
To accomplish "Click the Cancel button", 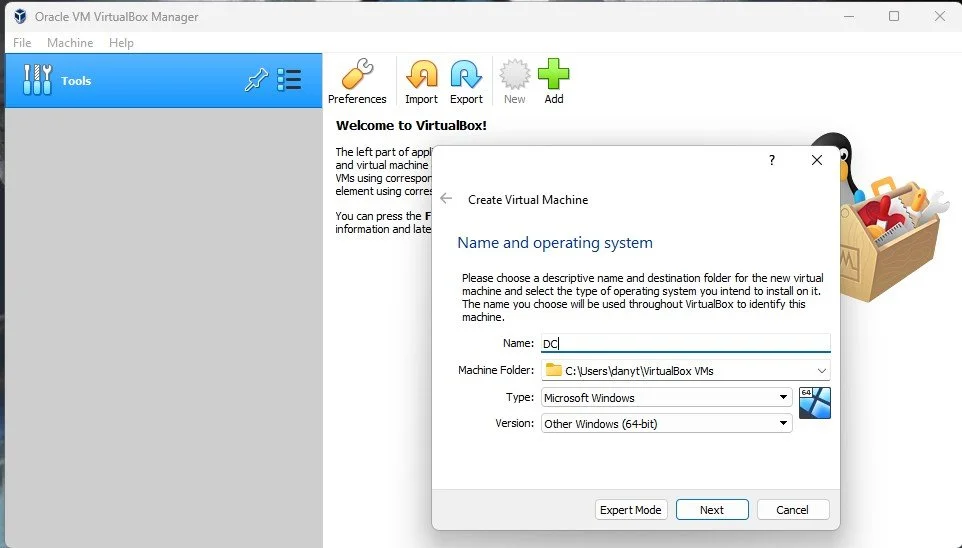I will [793, 510].
